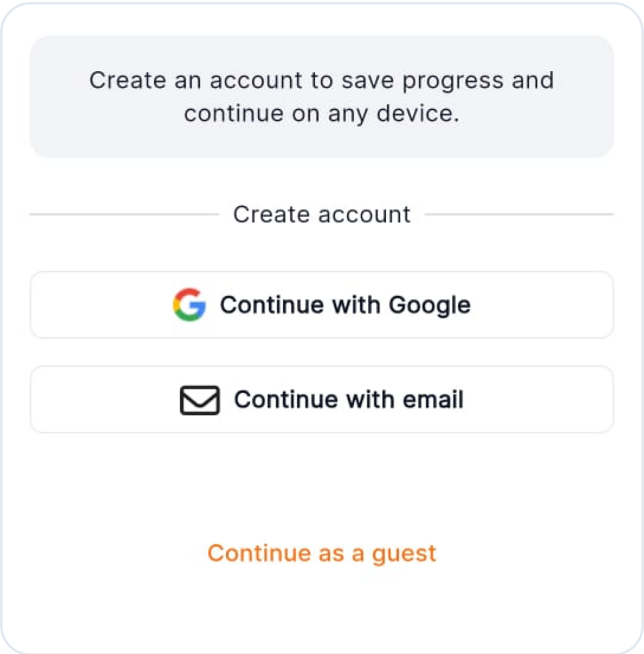This screenshot has width=644, height=654.
Task: Click the word 'guest' in orange link
Action: [x=404, y=555]
